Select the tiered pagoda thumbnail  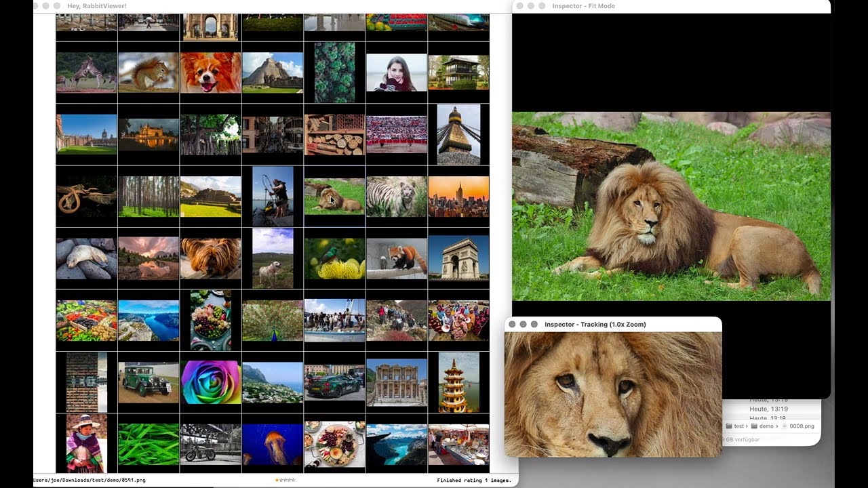[x=458, y=382]
